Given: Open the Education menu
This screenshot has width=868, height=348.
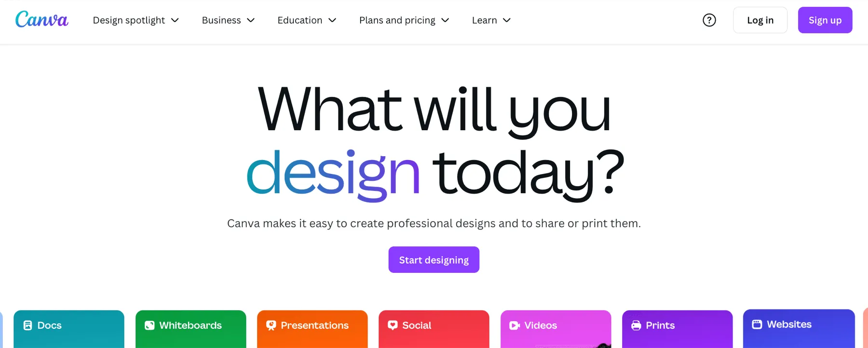Looking at the screenshot, I should click(x=306, y=20).
